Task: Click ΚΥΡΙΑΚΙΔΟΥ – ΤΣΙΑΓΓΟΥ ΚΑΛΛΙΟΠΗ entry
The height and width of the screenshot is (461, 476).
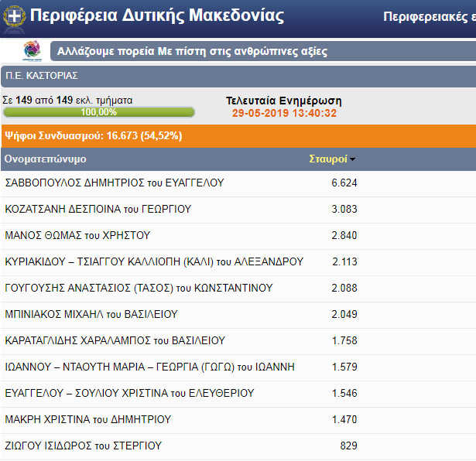Action: pos(154,261)
